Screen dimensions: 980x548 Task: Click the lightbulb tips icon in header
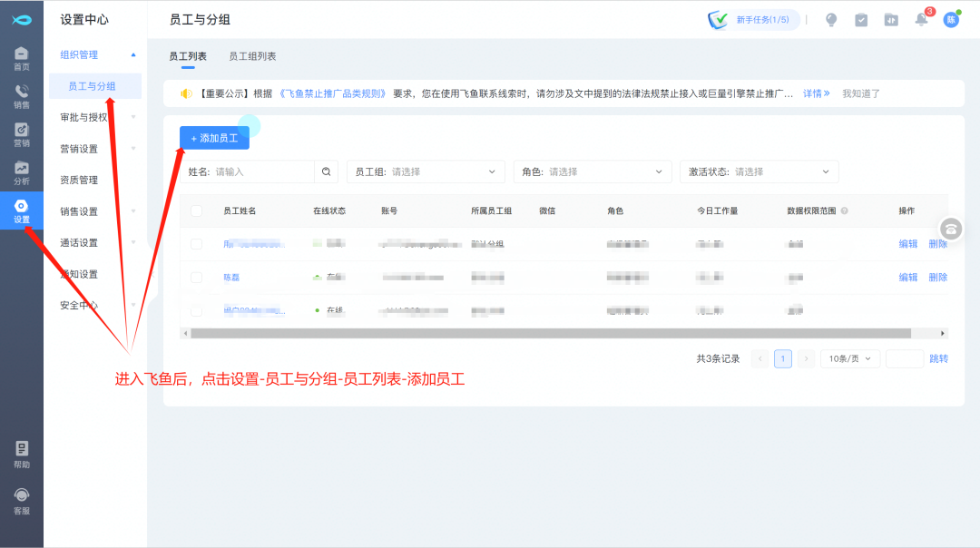tap(831, 20)
